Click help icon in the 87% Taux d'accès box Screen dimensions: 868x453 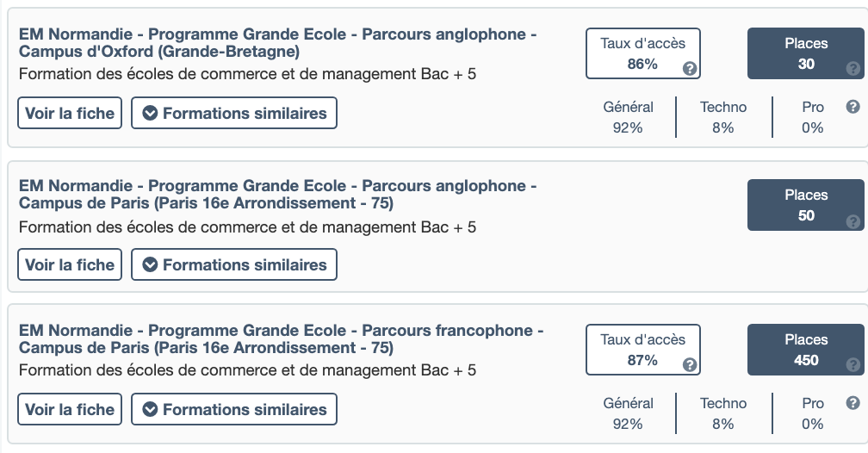690,364
